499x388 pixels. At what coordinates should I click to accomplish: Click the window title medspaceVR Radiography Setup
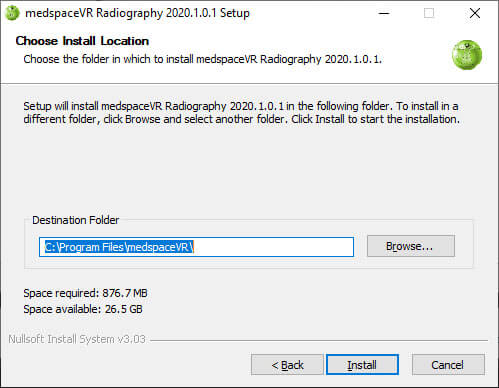tap(137, 13)
